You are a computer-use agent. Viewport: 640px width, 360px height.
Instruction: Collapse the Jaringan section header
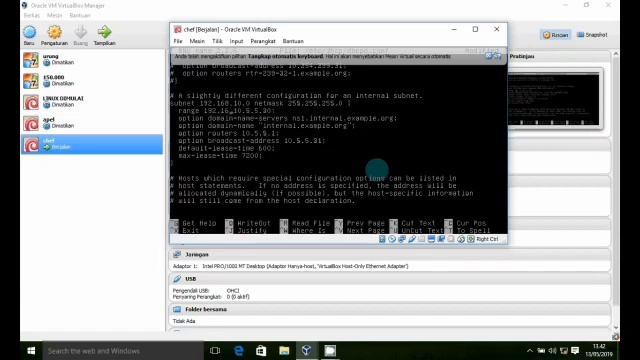(x=390, y=255)
